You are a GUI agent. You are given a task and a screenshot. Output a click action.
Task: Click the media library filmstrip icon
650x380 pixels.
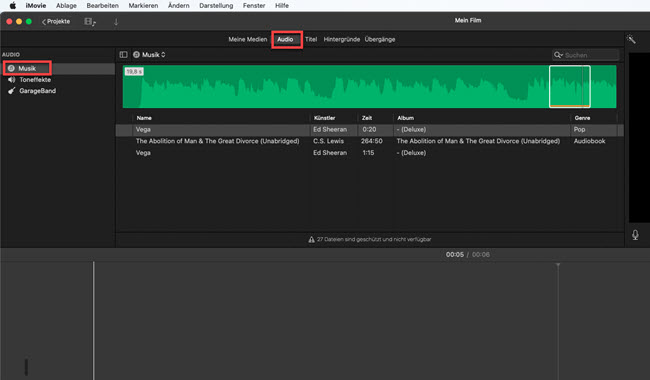tap(90, 22)
